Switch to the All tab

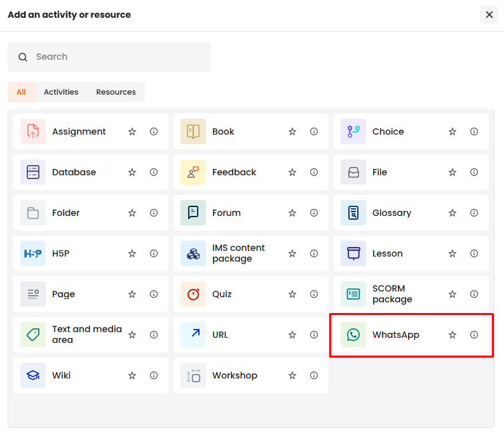click(21, 92)
